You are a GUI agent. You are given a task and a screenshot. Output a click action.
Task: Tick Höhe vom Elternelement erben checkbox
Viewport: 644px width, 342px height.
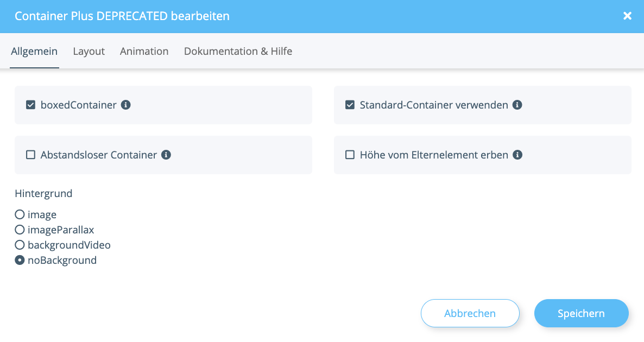[350, 155]
